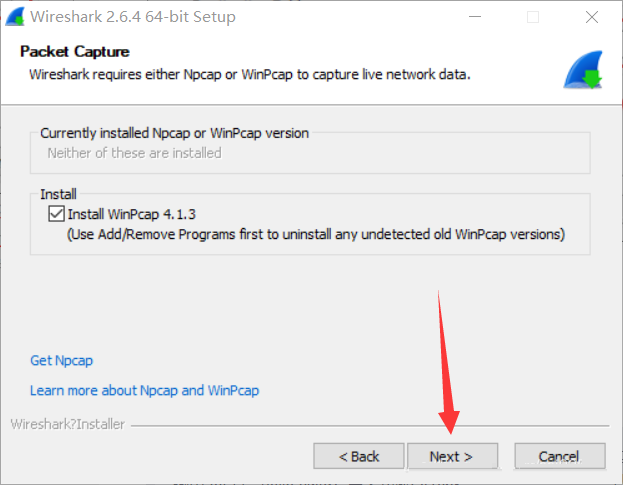623x485 pixels.
Task: Click the 'Install' group box label
Action: click(58, 194)
